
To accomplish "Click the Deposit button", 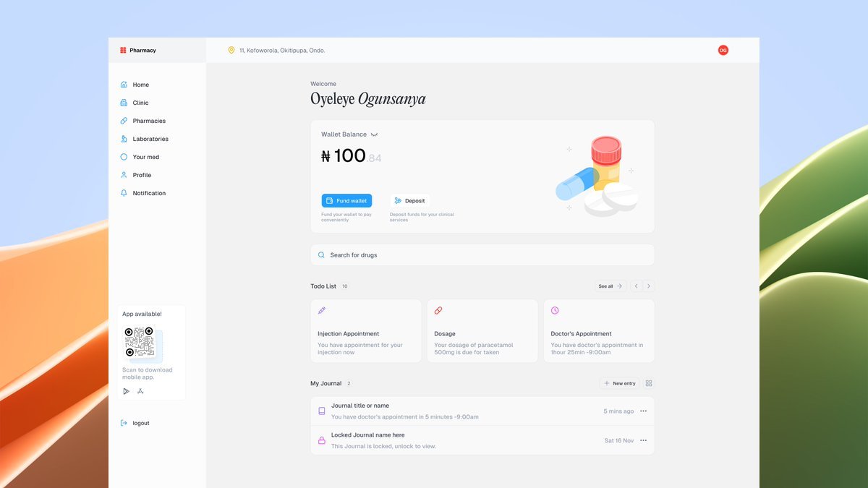I will [409, 201].
